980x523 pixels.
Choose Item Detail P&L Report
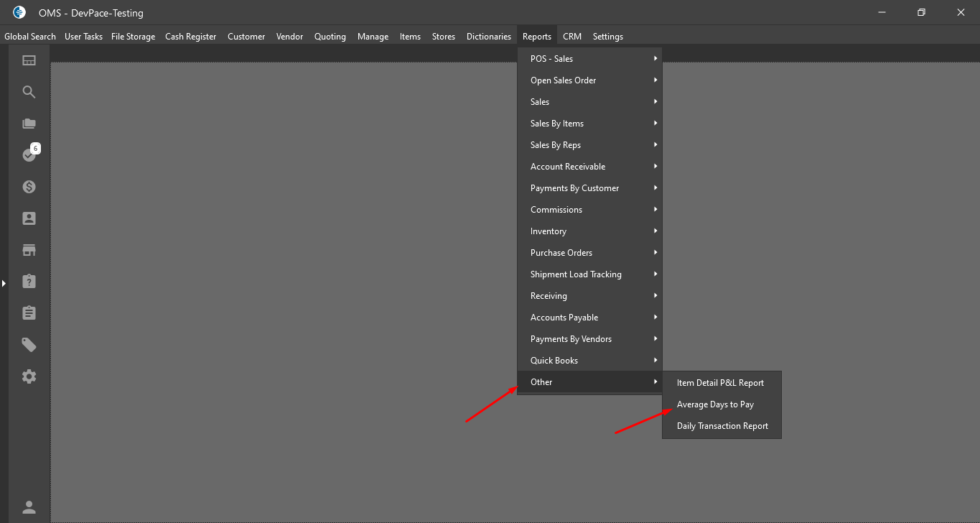pos(720,383)
